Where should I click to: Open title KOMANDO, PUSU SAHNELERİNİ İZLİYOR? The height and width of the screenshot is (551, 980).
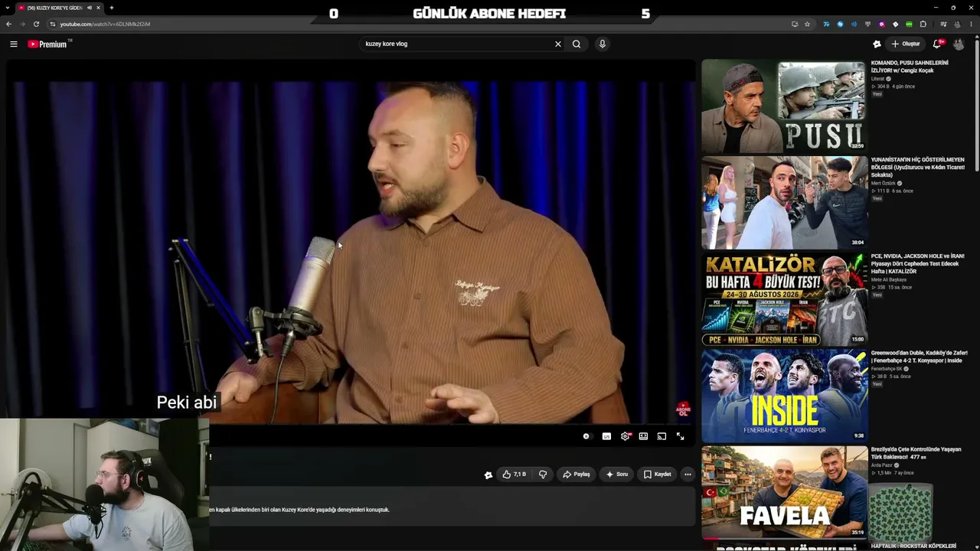(910, 67)
